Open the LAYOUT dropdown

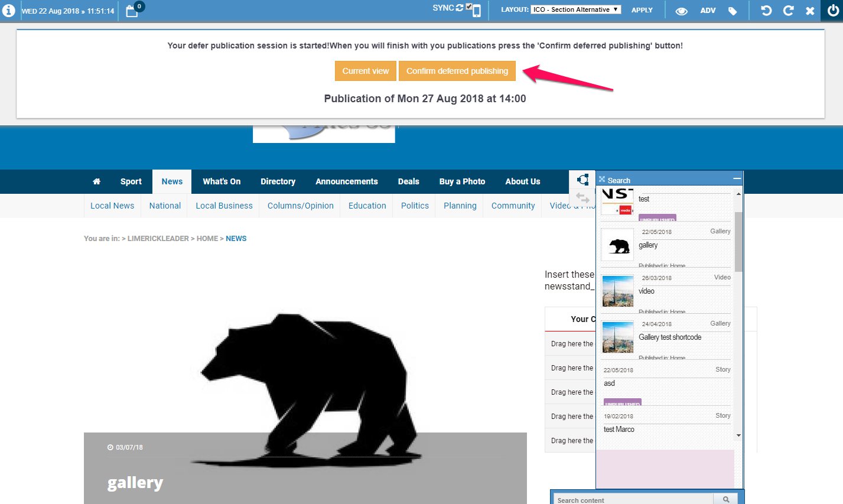pyautogui.click(x=575, y=9)
